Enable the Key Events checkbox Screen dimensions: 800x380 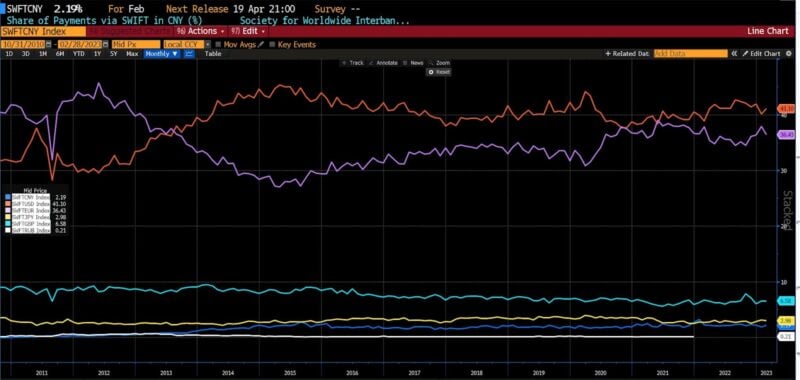click(272, 44)
